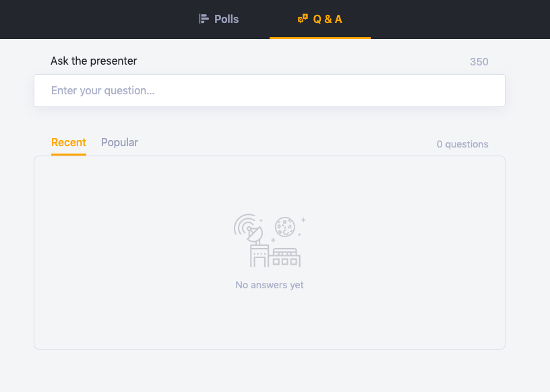Click the 'Ask the presenter' label
Screen dimensions: 550x392
(94, 61)
